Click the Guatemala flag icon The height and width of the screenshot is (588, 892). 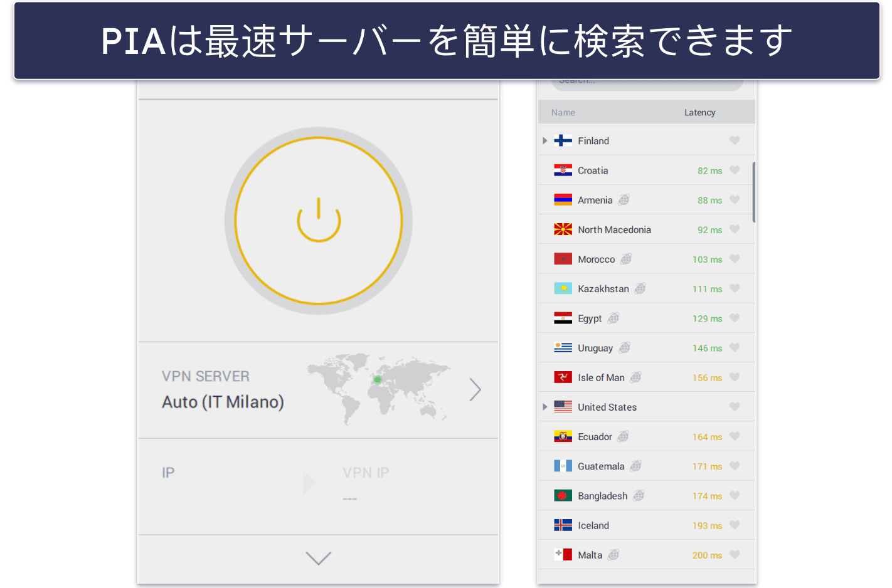[x=563, y=466]
